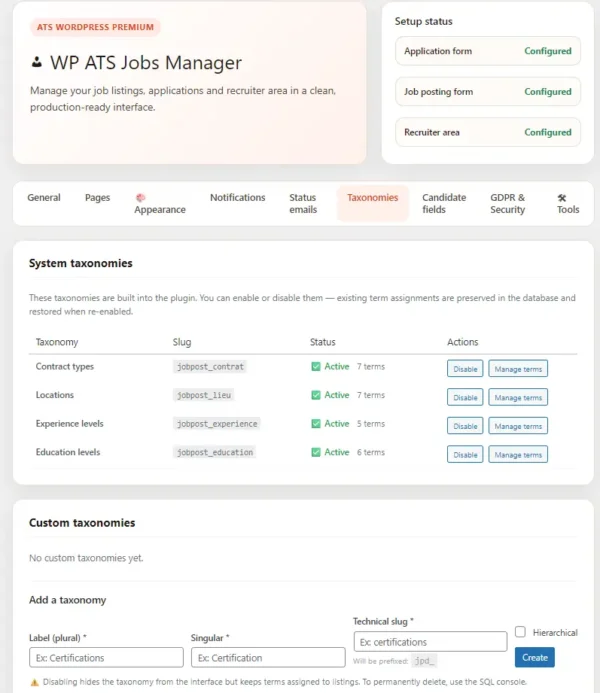The image size is (600, 693).
Task: Click the jpd_ prefix hint
Action: tap(424, 661)
